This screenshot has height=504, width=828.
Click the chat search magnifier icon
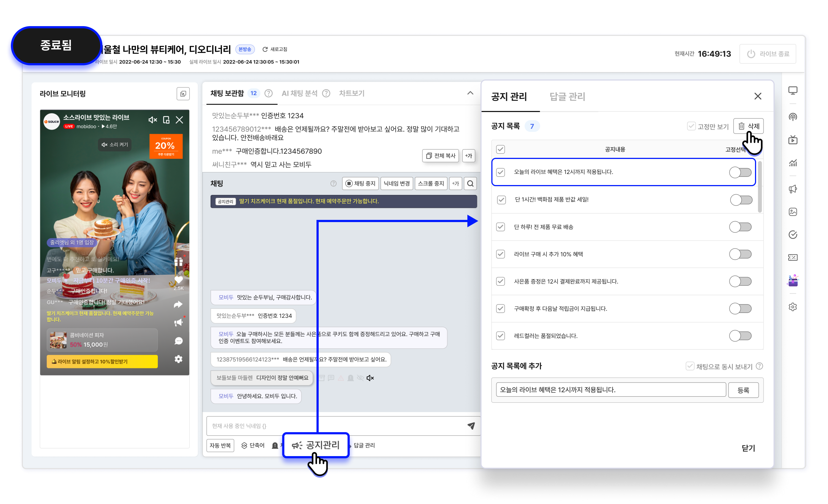click(x=470, y=184)
